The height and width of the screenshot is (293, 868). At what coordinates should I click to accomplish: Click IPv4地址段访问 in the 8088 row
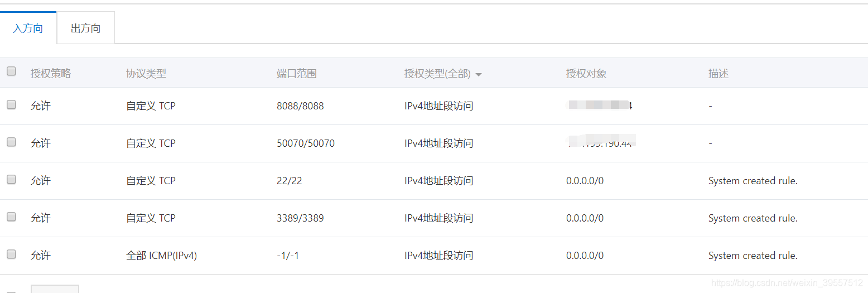point(439,106)
